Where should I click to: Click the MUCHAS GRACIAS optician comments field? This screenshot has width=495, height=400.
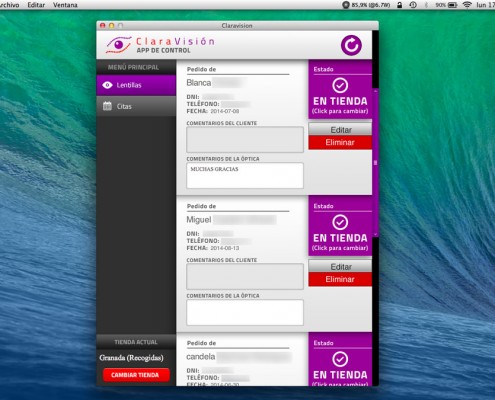(245, 176)
